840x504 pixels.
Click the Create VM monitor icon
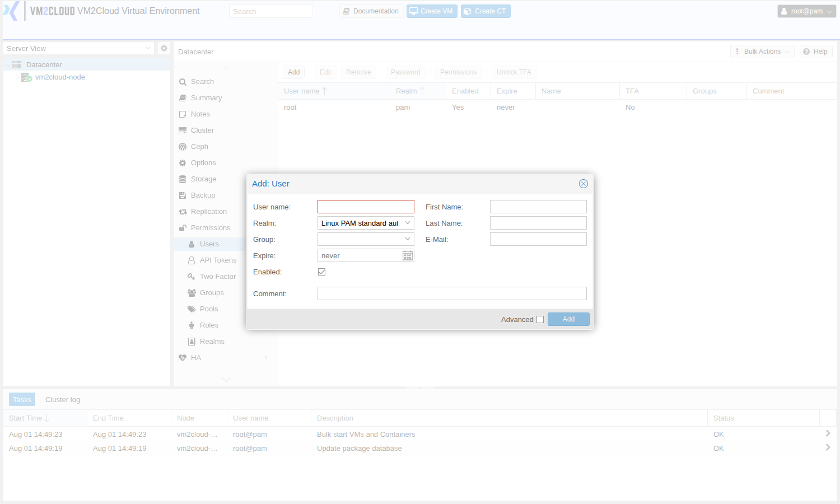coord(413,11)
